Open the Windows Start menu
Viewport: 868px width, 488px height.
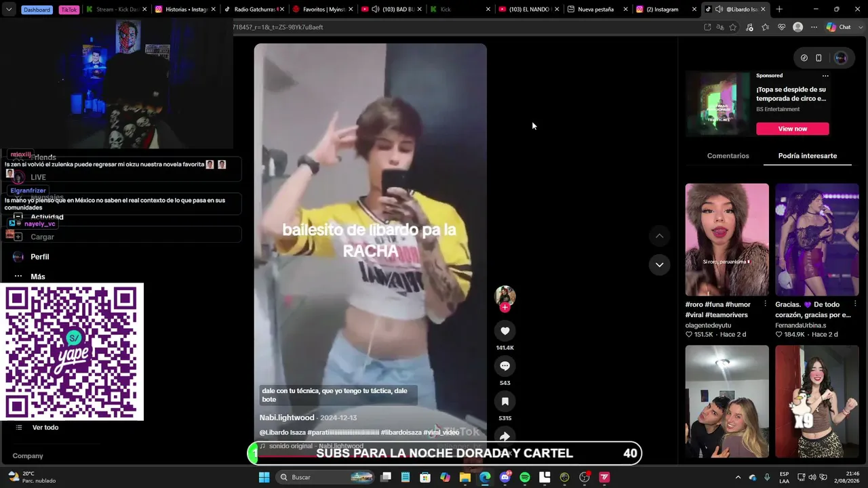264,477
